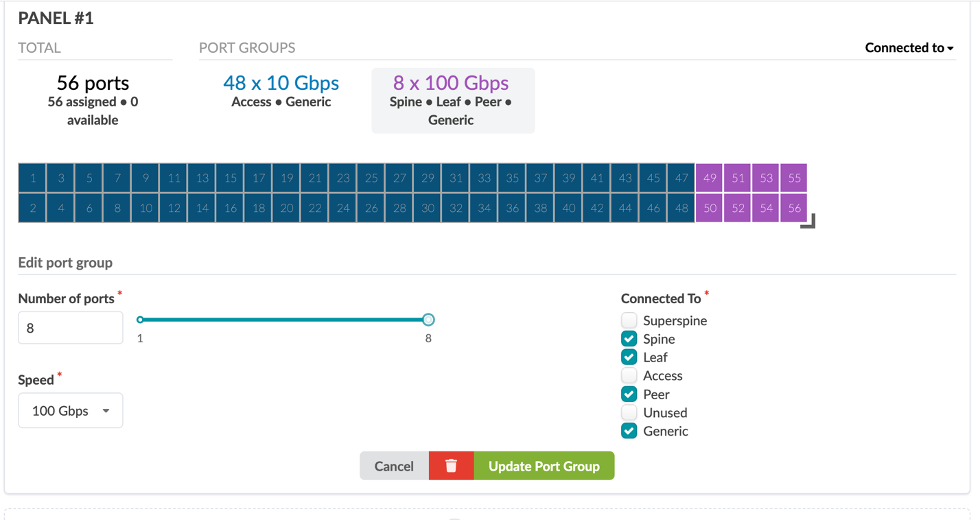The width and height of the screenshot is (980, 520).
Task: Open the Speed 100 Gbps dropdown
Action: pos(71,411)
